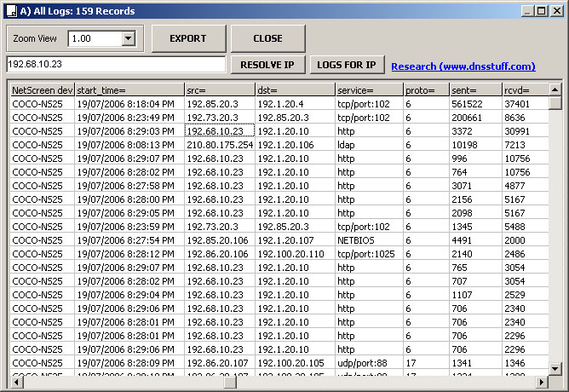Select the service cell udp/port:88

point(369,363)
